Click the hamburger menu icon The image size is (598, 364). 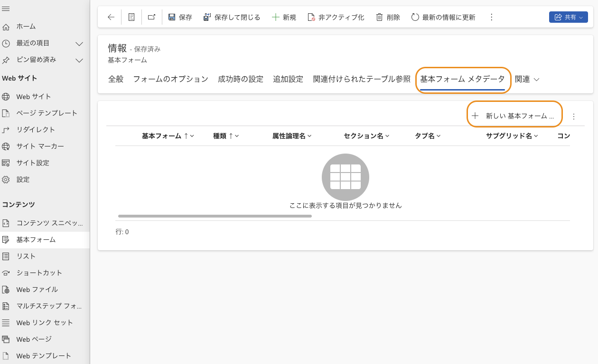6,9
